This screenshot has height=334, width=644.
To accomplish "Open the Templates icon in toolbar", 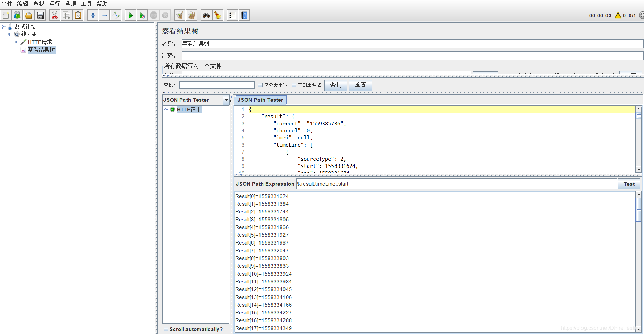I will click(17, 15).
